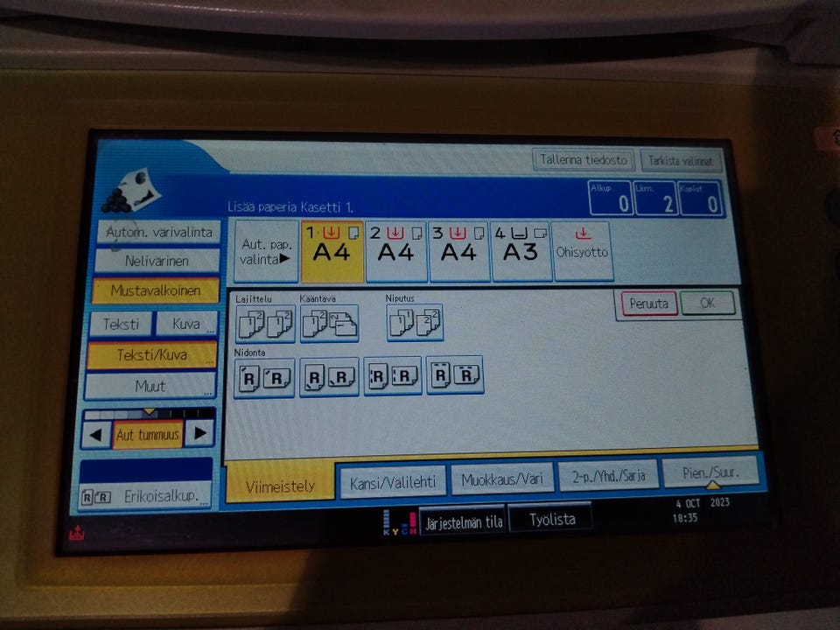Select Nelivärinen full colour mode

tap(157, 261)
